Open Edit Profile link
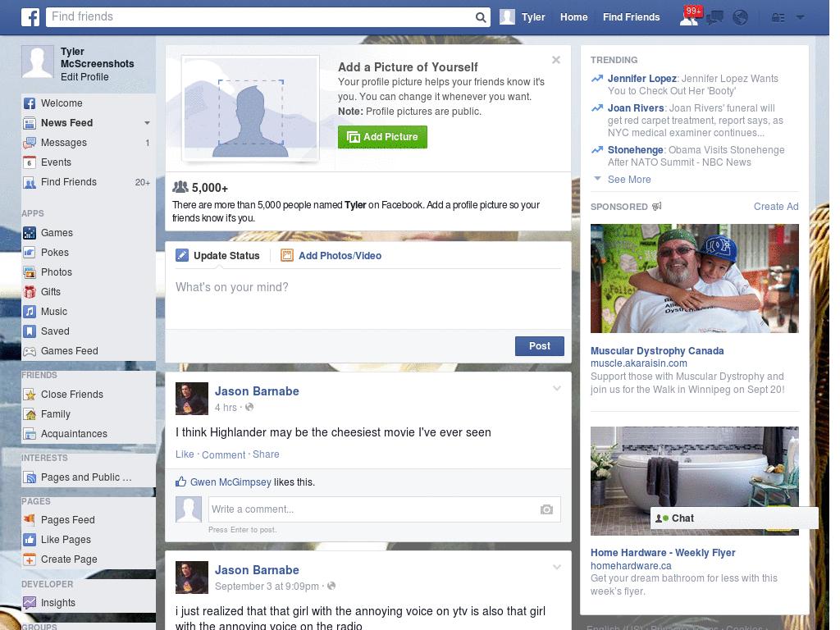The image size is (840, 630). coord(84,76)
